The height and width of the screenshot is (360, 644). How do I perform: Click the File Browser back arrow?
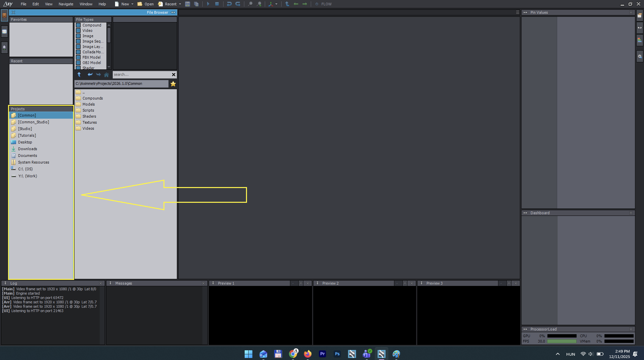pos(90,74)
